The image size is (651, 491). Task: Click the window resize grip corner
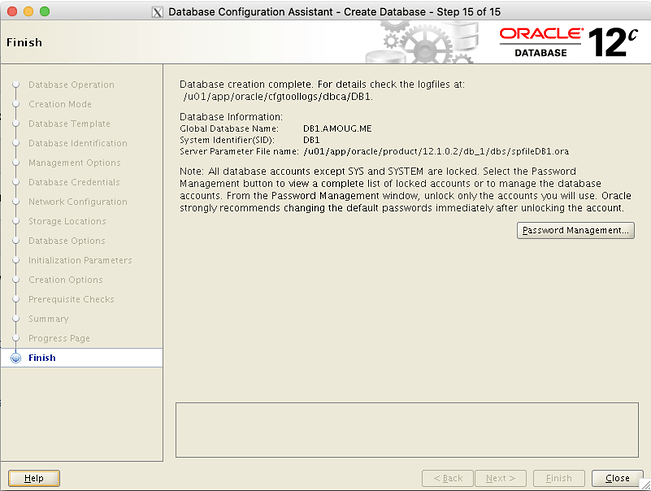click(646, 485)
